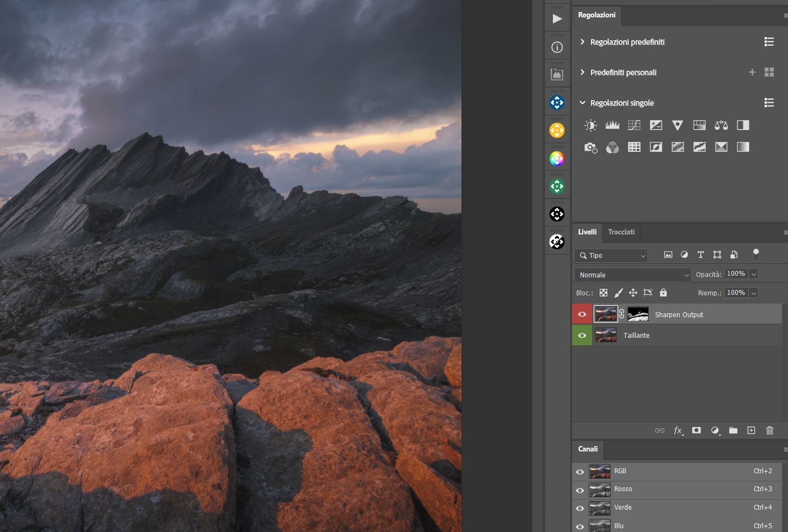Toggle Rosso channel visibility
The height and width of the screenshot is (532, 788).
pyautogui.click(x=580, y=490)
